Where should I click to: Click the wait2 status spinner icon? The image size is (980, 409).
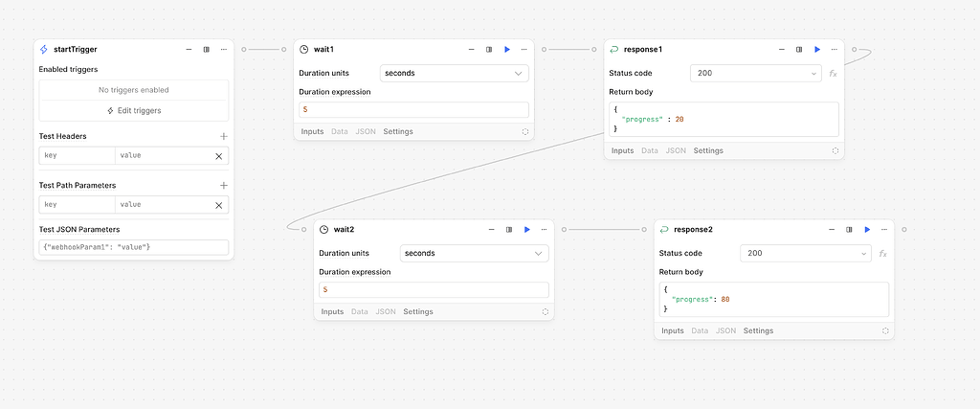click(x=545, y=312)
